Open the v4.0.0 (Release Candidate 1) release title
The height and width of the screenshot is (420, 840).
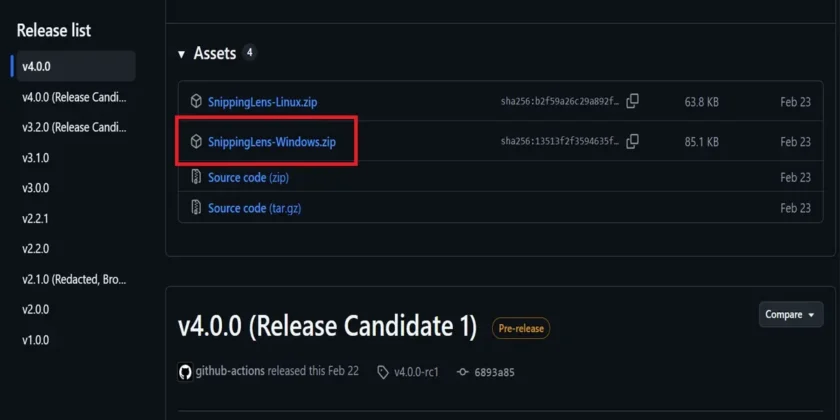327,326
